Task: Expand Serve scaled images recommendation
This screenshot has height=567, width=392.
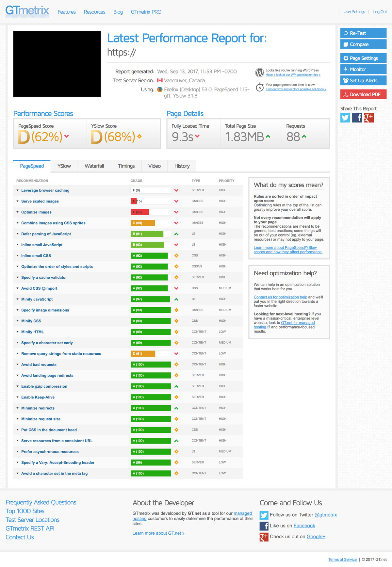Action: click(40, 201)
